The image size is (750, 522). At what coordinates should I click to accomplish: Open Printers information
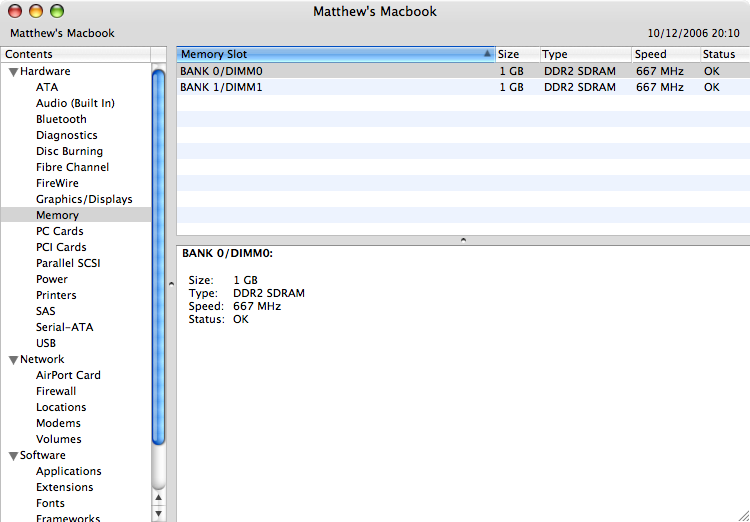point(56,295)
